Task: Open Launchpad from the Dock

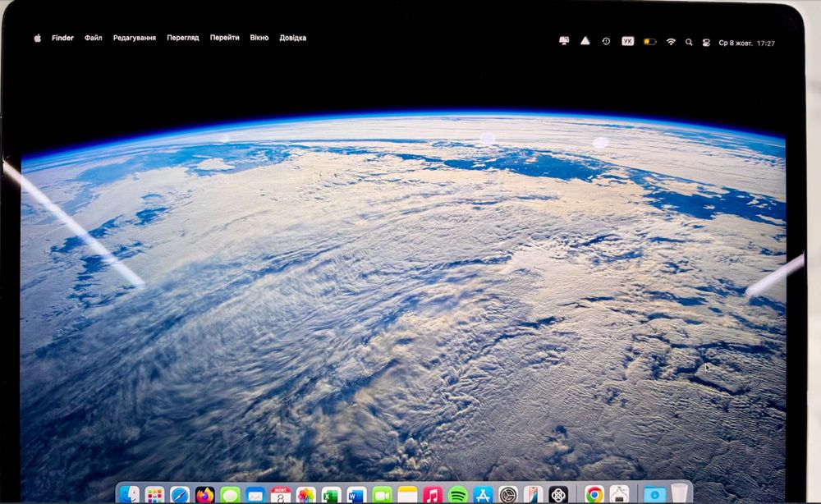Action: pyautogui.click(x=154, y=495)
